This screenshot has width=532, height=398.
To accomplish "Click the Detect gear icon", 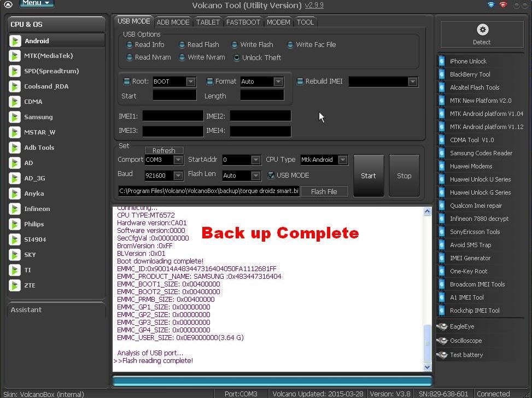I will pos(482,30).
